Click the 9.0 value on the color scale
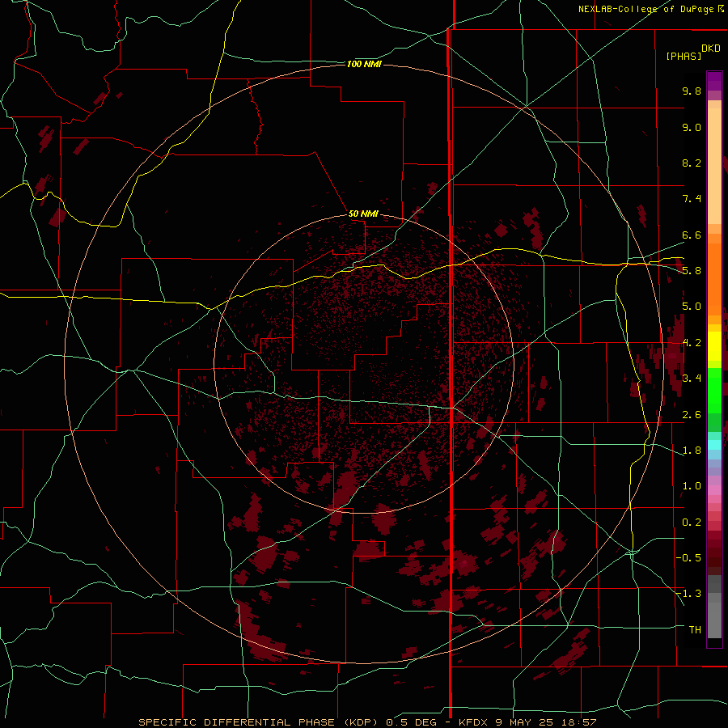 pyautogui.click(x=692, y=127)
